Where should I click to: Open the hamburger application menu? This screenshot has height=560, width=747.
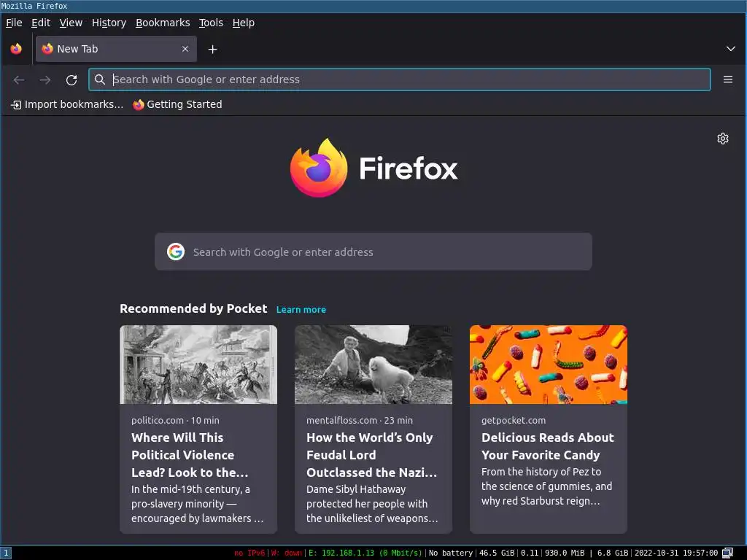click(727, 79)
